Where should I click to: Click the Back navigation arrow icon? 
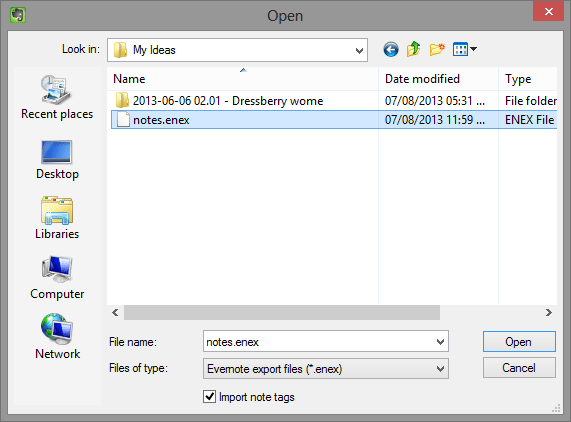(x=391, y=49)
